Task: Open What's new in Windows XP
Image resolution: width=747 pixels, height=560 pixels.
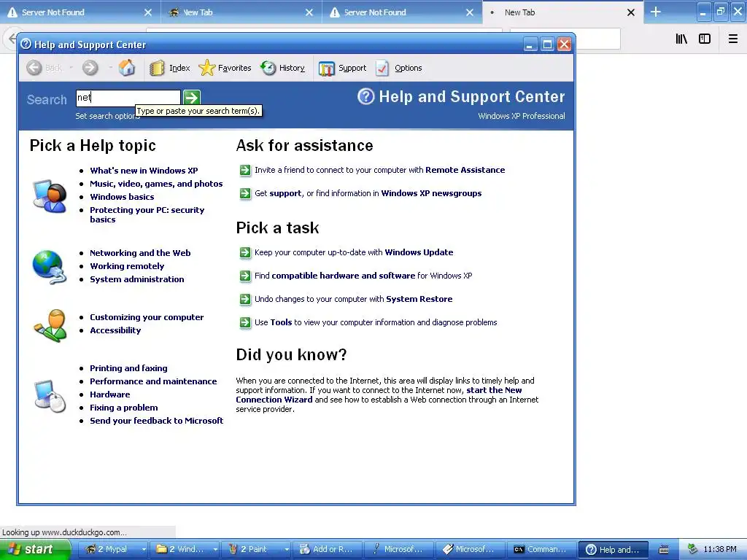Action: point(144,171)
